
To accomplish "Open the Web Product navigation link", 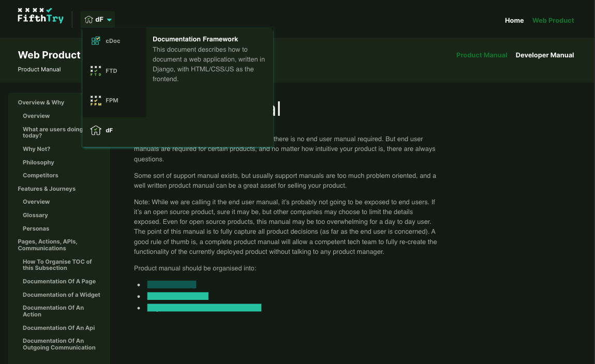I will (553, 21).
